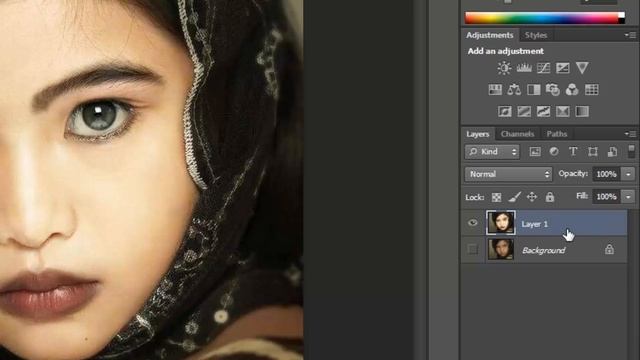Switch to the Layers tab
Screen dimensions: 640x360
[478, 134]
